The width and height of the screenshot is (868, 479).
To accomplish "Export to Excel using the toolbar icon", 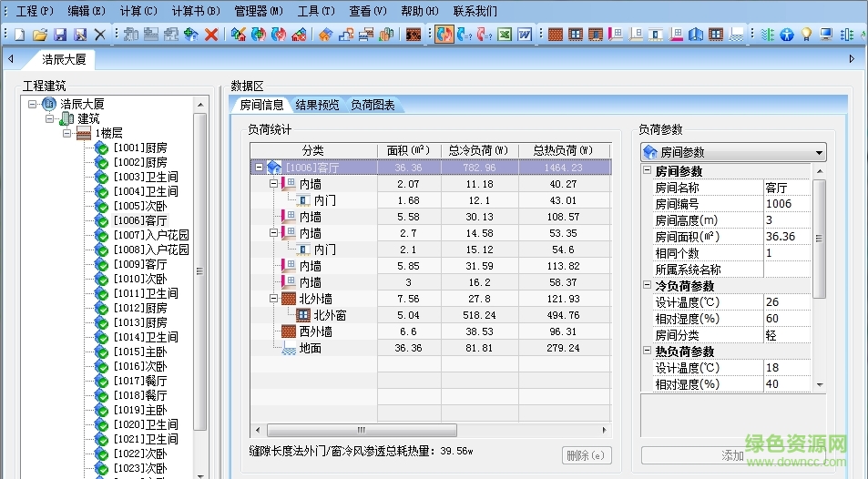I will click(x=505, y=35).
